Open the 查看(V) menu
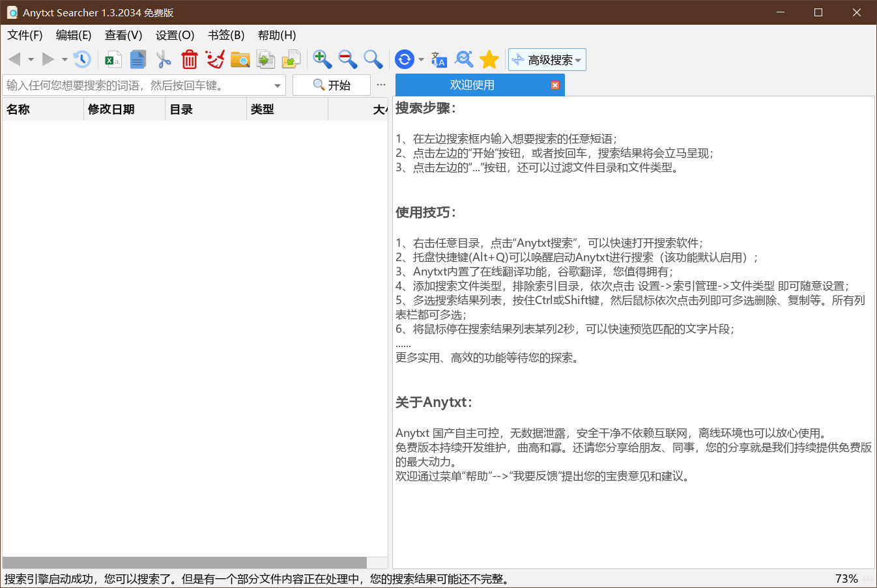The height and width of the screenshot is (588, 877). coord(123,35)
